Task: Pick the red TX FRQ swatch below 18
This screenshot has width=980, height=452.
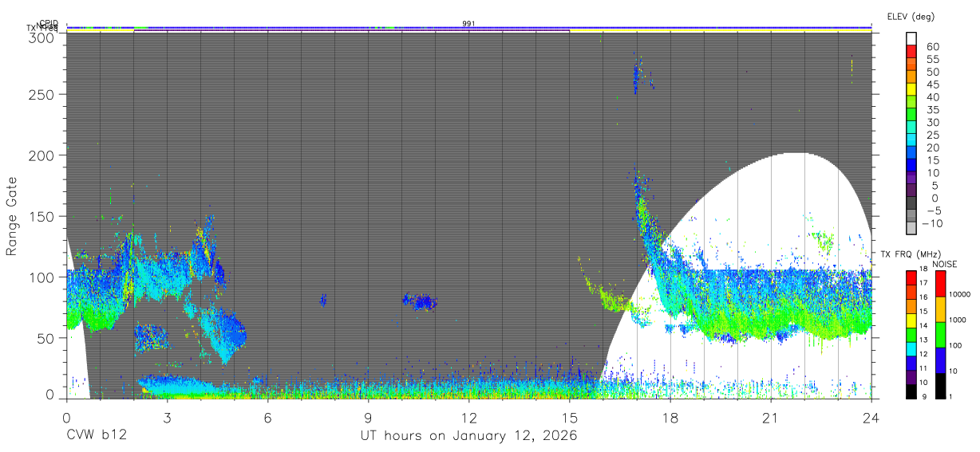Action: (x=911, y=278)
